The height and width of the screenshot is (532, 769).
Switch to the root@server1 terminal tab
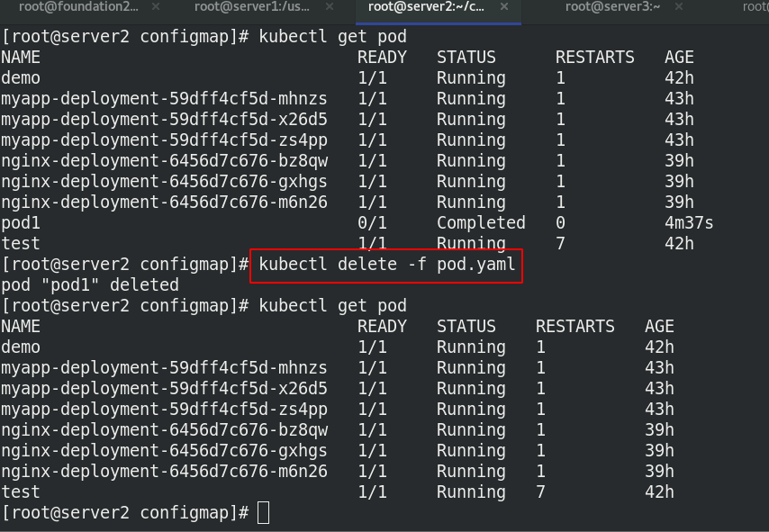click(251, 7)
